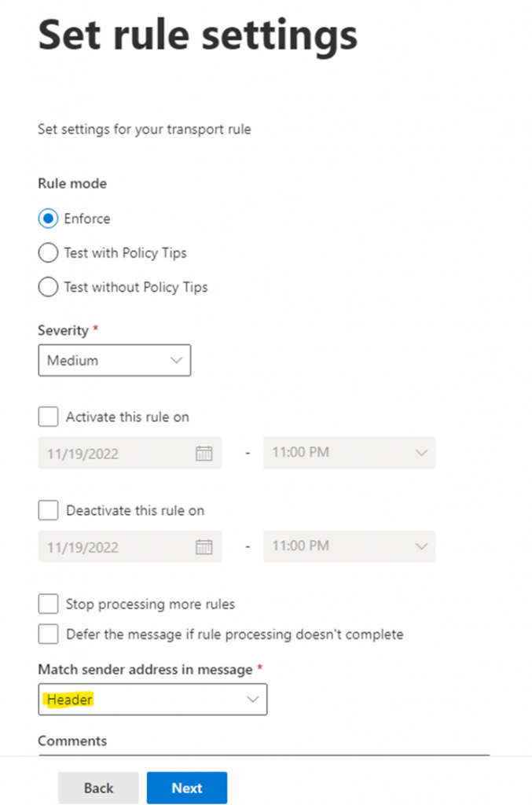The height and width of the screenshot is (805, 532).
Task: Choose Test with Policy Tips option
Action: 48,253
